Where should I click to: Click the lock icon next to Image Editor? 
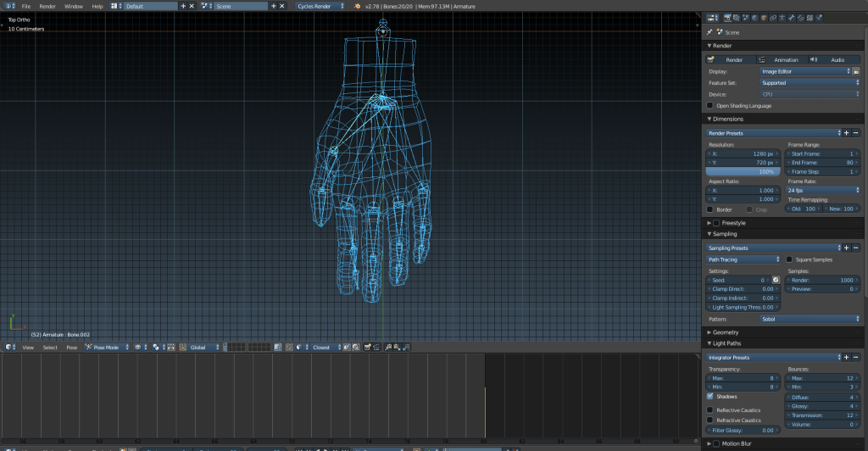(x=856, y=71)
